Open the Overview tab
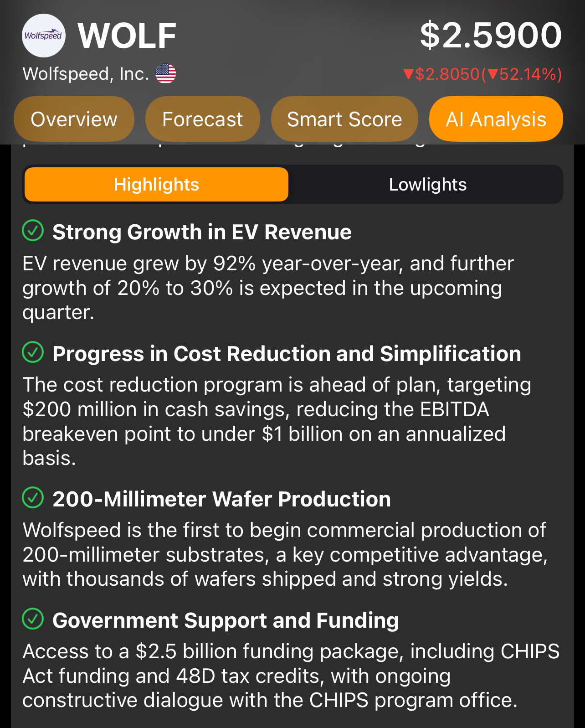Viewport: 585px width, 728px height. [x=74, y=119]
